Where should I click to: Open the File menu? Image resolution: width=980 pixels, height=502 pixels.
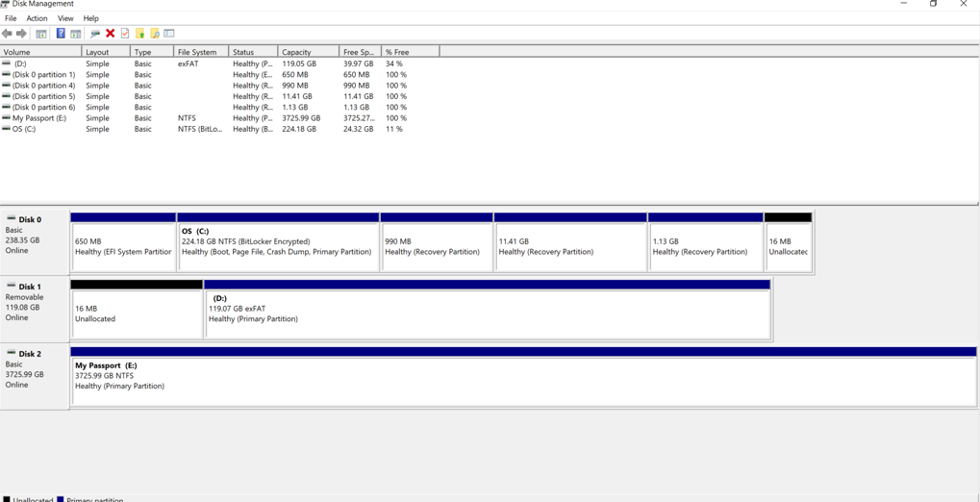click(11, 19)
